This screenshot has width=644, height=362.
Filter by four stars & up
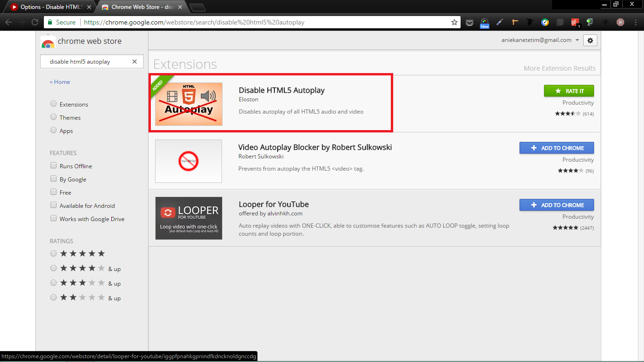[x=53, y=268]
